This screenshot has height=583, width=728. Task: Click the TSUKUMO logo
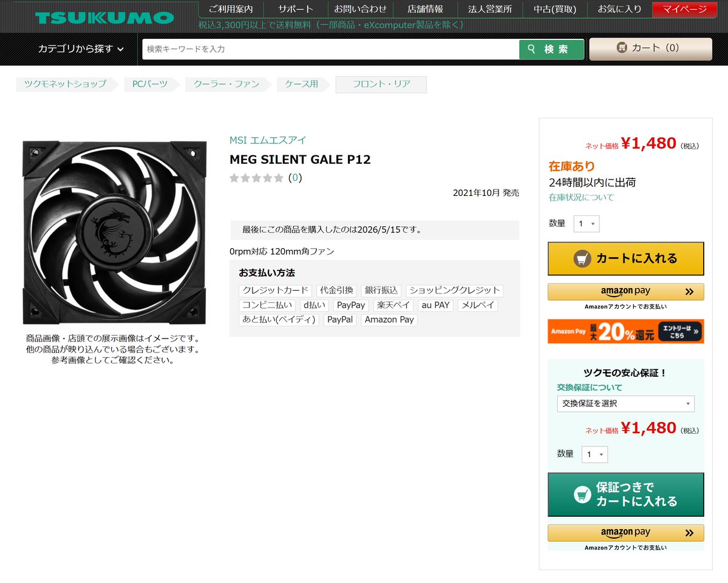click(104, 18)
